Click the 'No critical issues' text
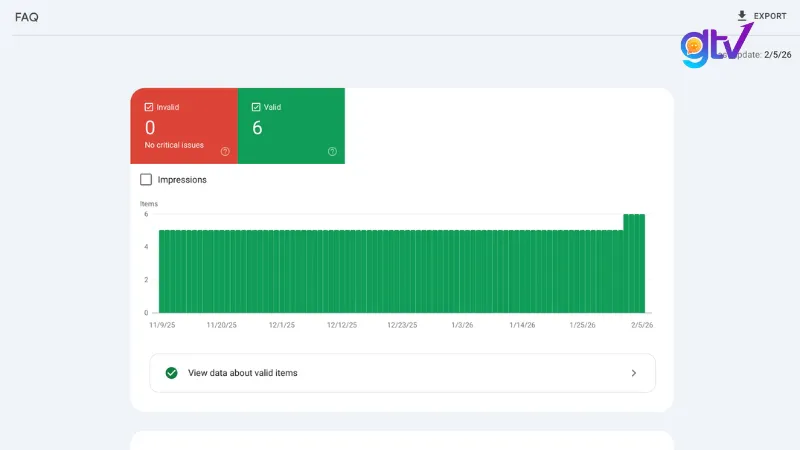Viewport: 800px width, 450px height. pyautogui.click(x=174, y=145)
